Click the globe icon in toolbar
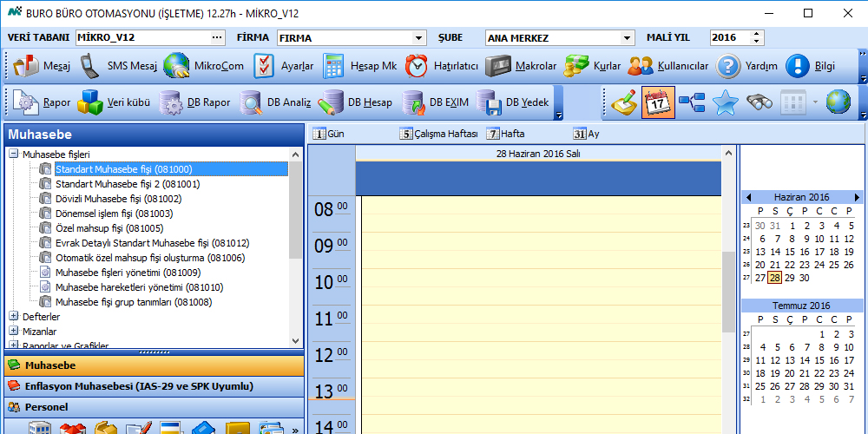 click(838, 102)
